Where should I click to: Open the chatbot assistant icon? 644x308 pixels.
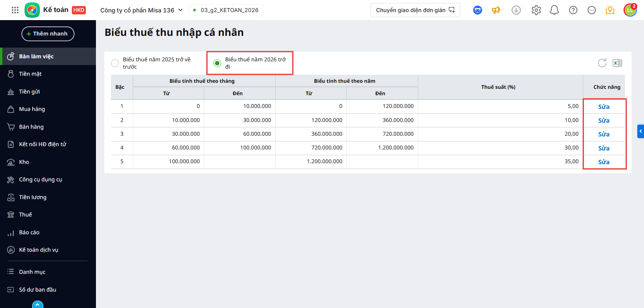tap(477, 10)
